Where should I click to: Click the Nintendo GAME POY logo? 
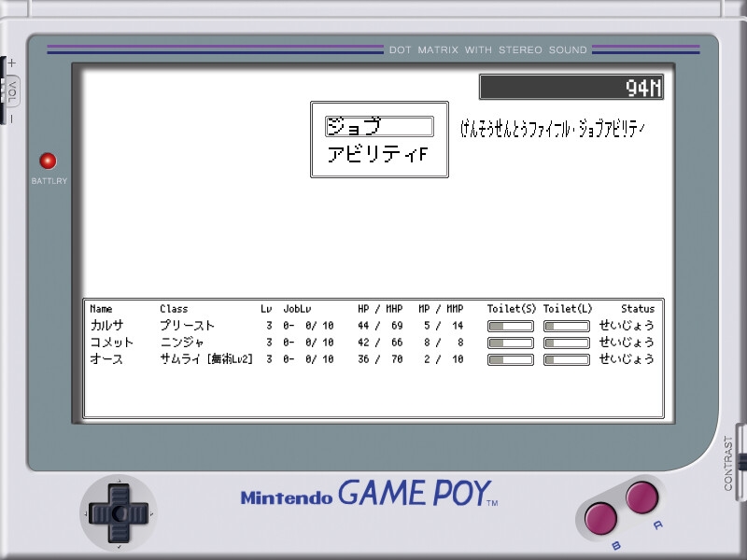click(369, 494)
